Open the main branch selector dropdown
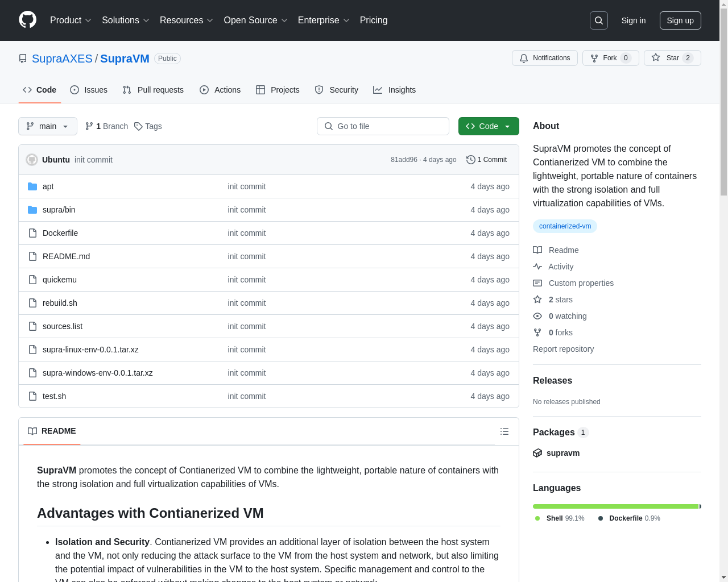The image size is (728, 582). pyautogui.click(x=48, y=126)
